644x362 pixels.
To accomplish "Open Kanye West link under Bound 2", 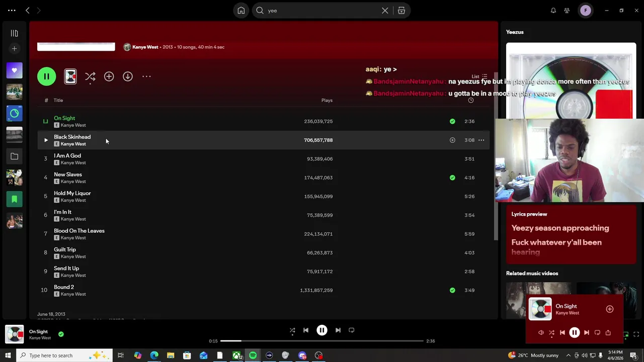I will 73,294.
